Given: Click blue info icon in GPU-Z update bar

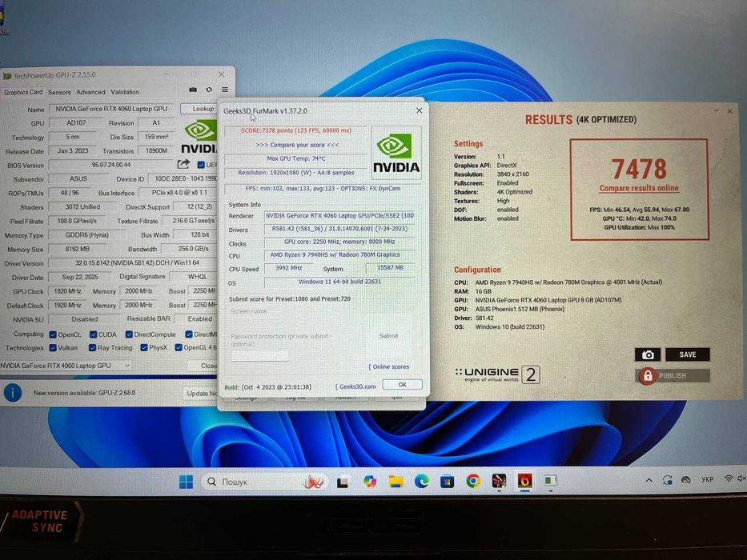Looking at the screenshot, I should point(12,393).
